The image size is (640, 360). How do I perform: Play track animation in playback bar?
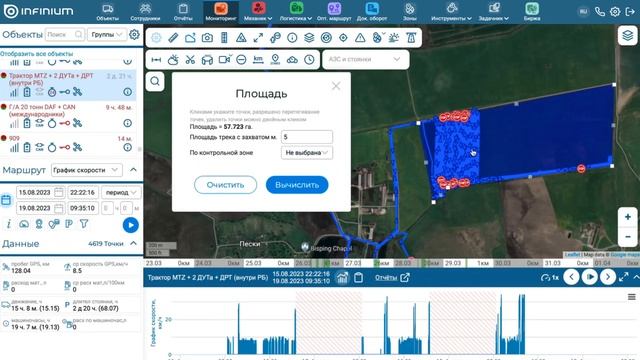[x=589, y=277]
